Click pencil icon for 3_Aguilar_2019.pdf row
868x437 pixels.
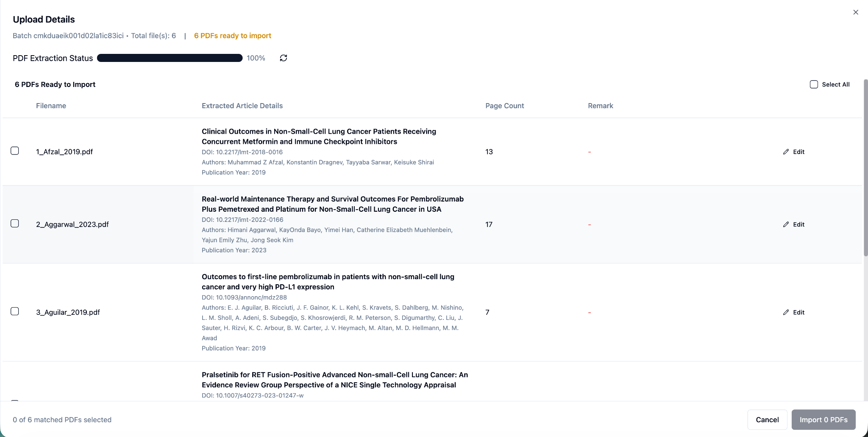(x=786, y=312)
